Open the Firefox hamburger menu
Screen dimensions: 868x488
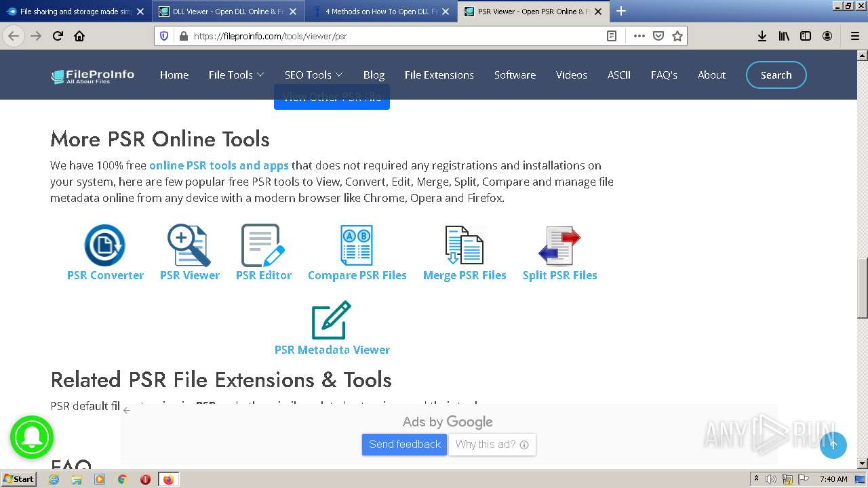tap(854, 36)
